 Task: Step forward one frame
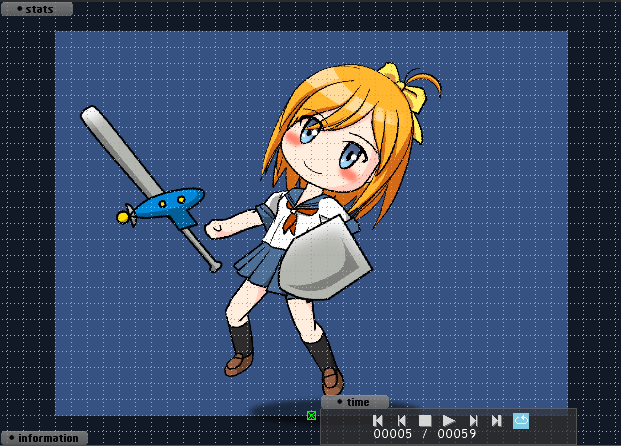tap(473, 421)
